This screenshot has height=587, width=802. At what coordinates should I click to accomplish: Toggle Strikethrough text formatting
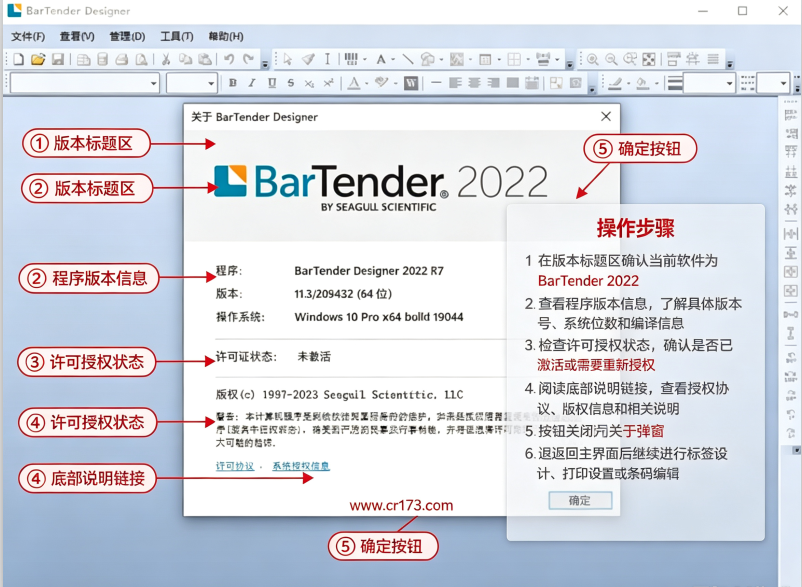pyautogui.click(x=291, y=83)
